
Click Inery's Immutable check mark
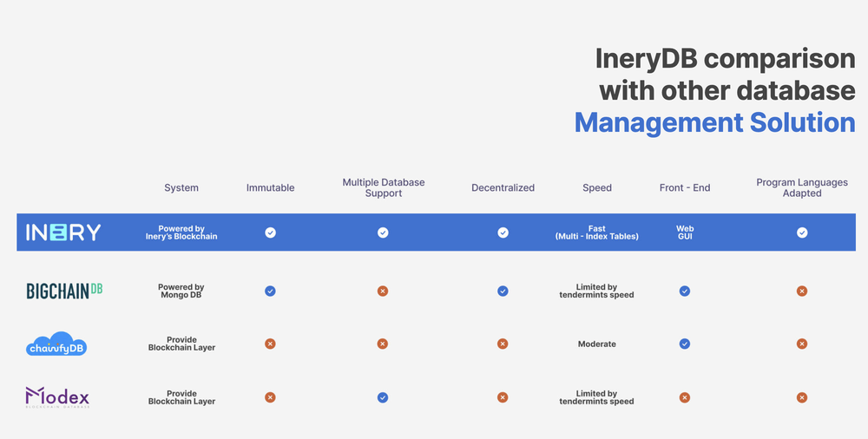(270, 233)
